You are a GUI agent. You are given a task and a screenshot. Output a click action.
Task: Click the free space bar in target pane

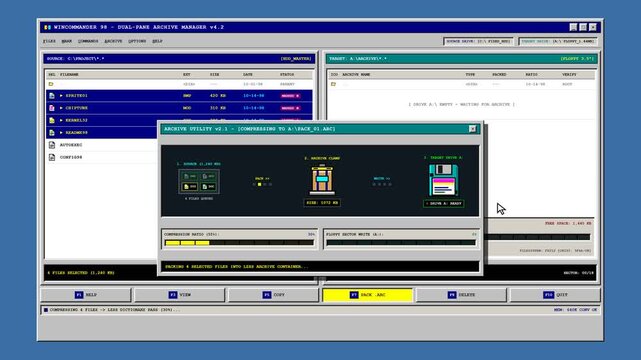point(538,237)
